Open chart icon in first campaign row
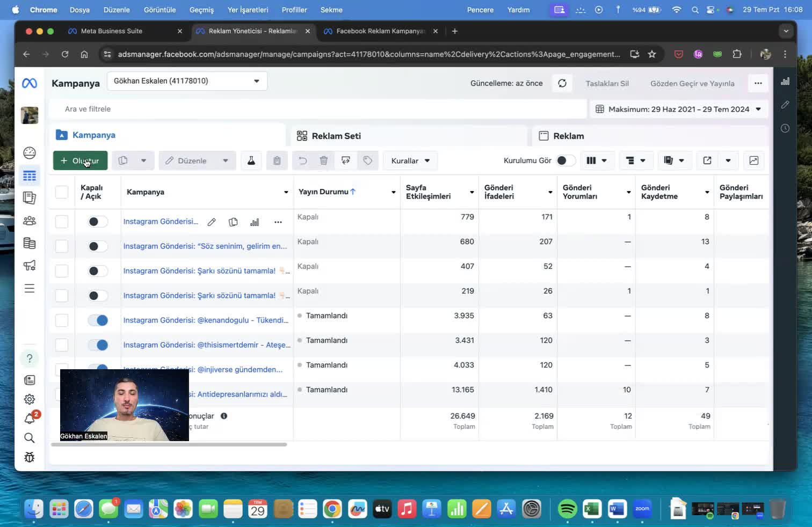Image resolution: width=812 pixels, height=527 pixels. pos(255,222)
